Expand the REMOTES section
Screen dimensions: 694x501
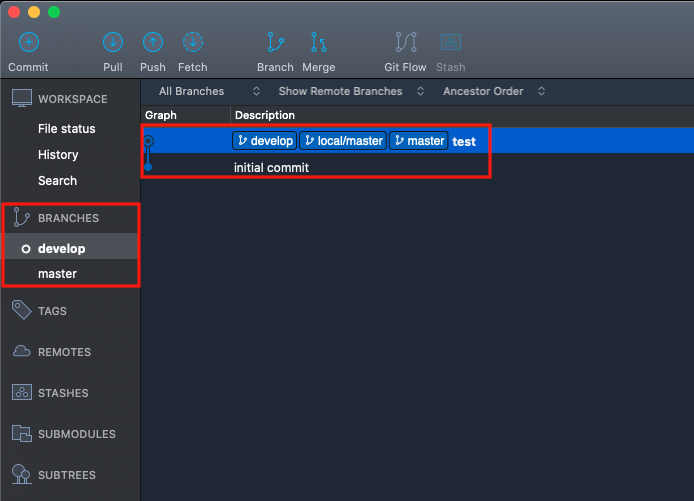64,352
